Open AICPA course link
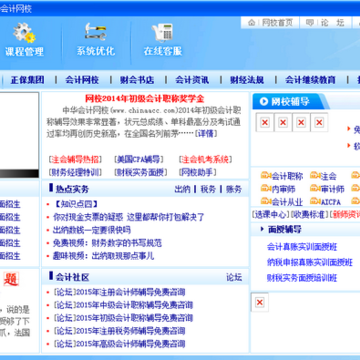The height and width of the screenshot is (360, 360). point(330,202)
